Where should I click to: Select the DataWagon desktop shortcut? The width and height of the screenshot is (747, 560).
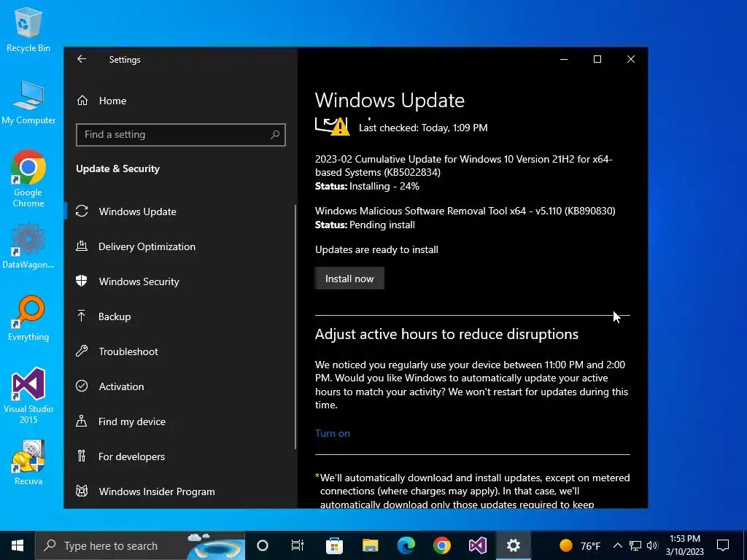[28, 246]
